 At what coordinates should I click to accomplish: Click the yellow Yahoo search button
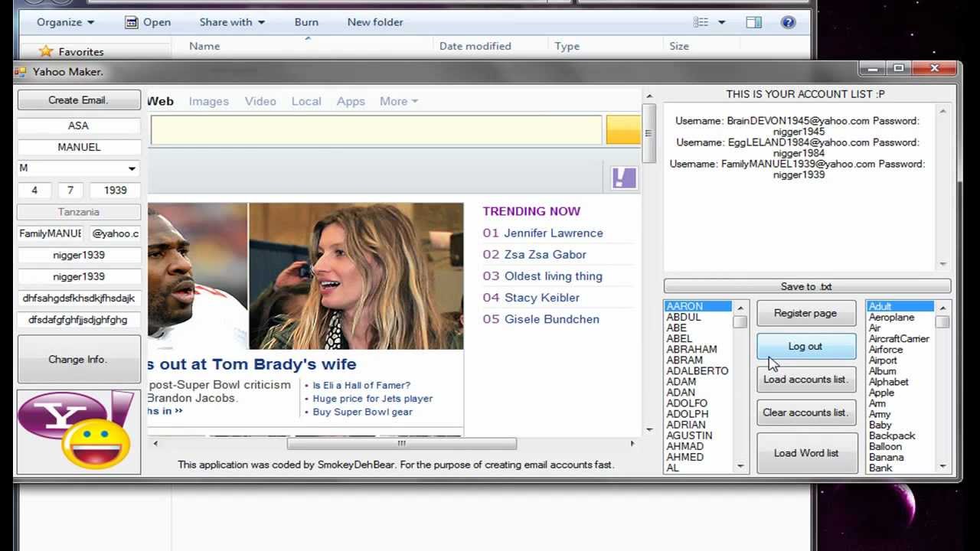(623, 130)
